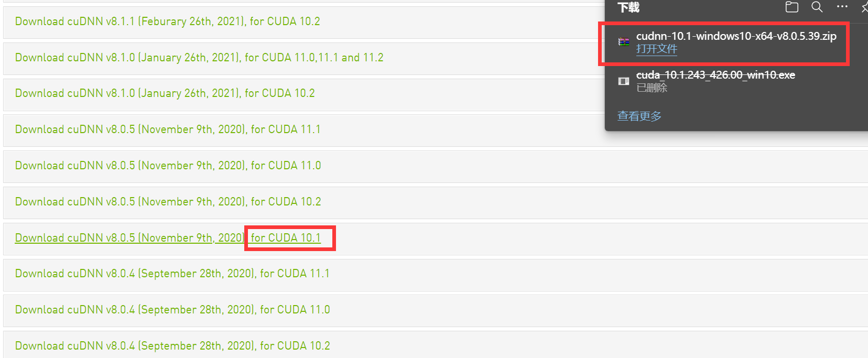Click 查看更多 to see more downloads
This screenshot has width=868, height=358.
[x=639, y=116]
